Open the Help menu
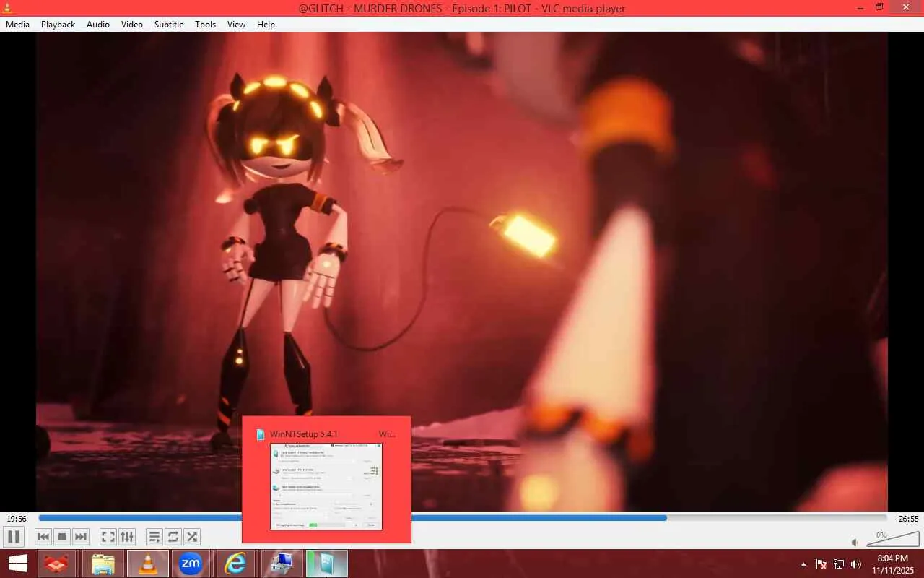This screenshot has height=578, width=924. tap(266, 25)
